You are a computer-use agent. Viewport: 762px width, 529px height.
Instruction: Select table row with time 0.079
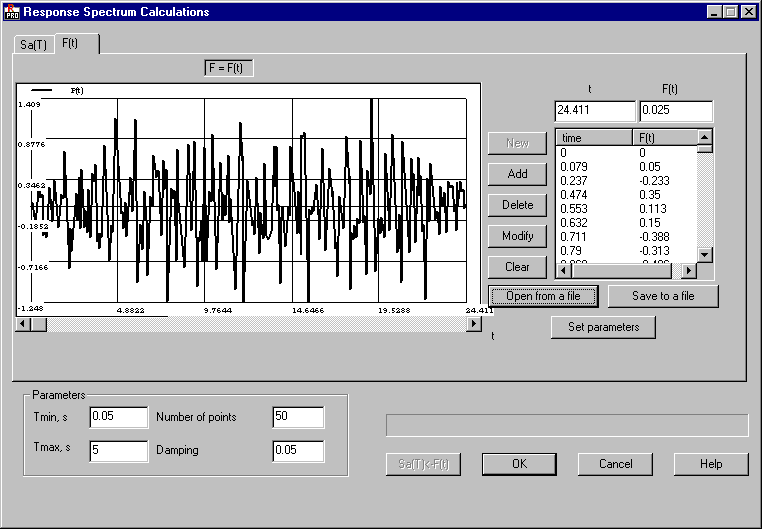626,167
